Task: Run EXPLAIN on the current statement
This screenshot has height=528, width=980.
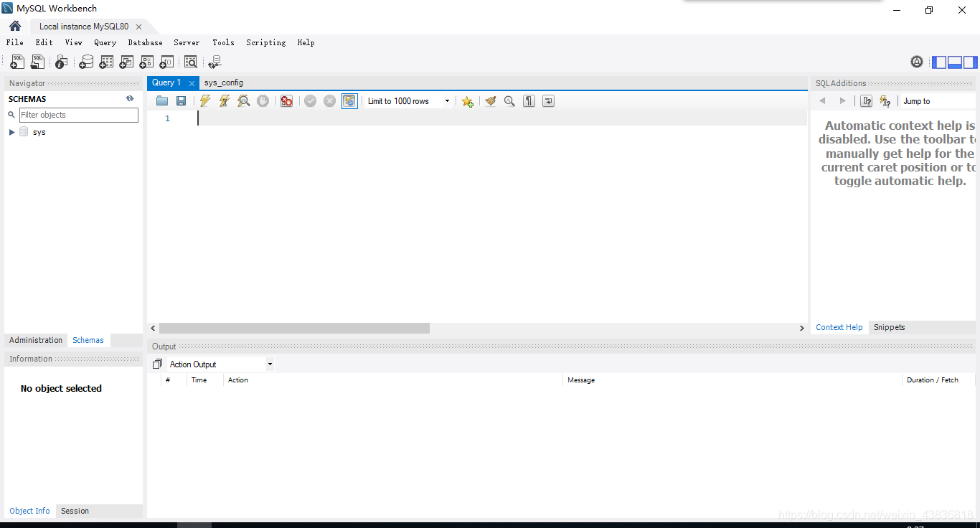Action: coord(244,101)
